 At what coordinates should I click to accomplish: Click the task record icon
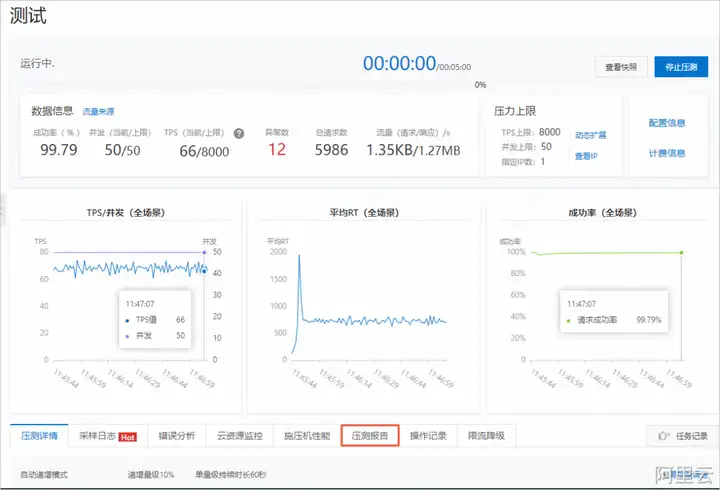click(664, 436)
